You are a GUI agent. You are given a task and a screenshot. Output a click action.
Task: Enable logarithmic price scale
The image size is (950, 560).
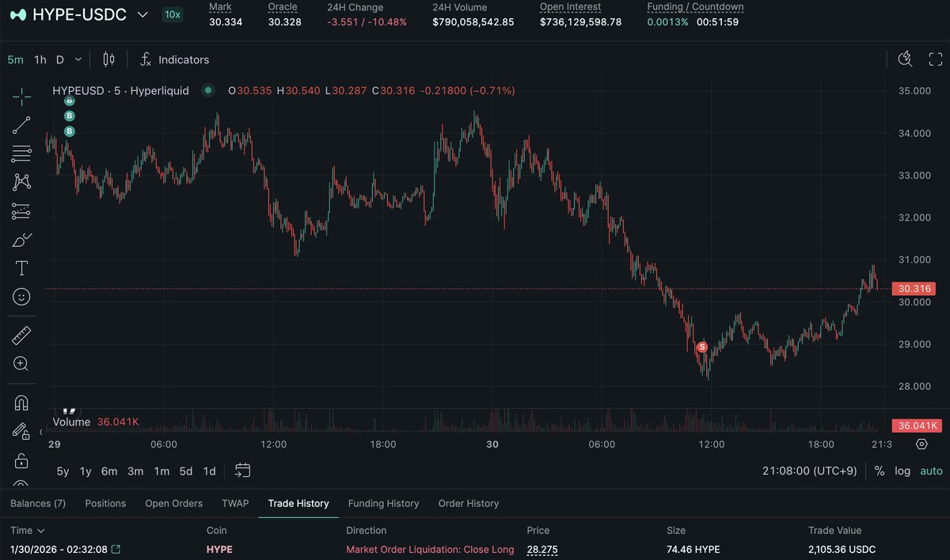pyautogui.click(x=902, y=471)
